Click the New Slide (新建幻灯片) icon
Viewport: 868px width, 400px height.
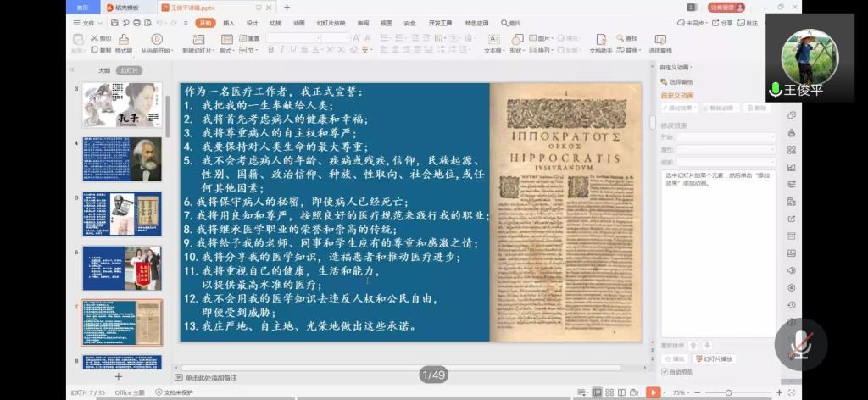198,39
